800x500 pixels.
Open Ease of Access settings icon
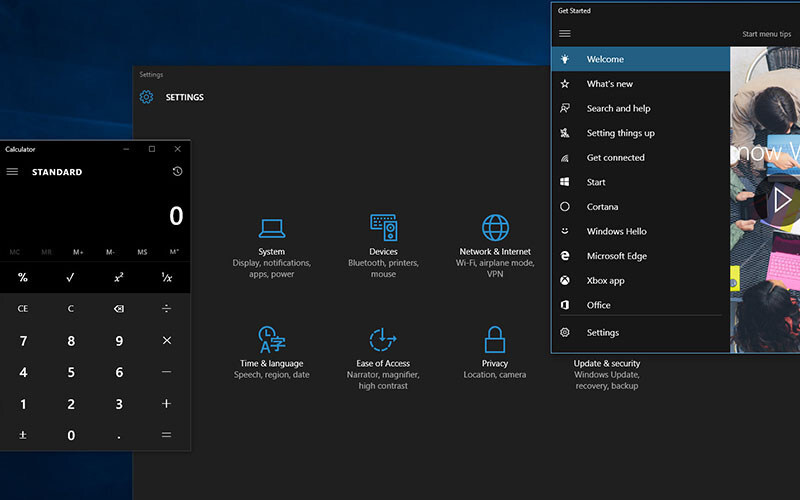pos(383,339)
